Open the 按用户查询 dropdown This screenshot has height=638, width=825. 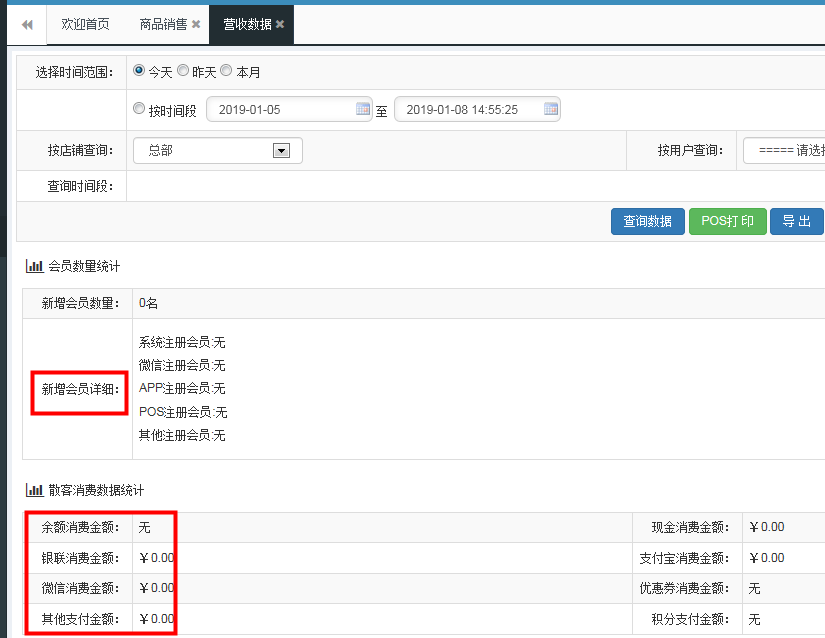point(790,150)
